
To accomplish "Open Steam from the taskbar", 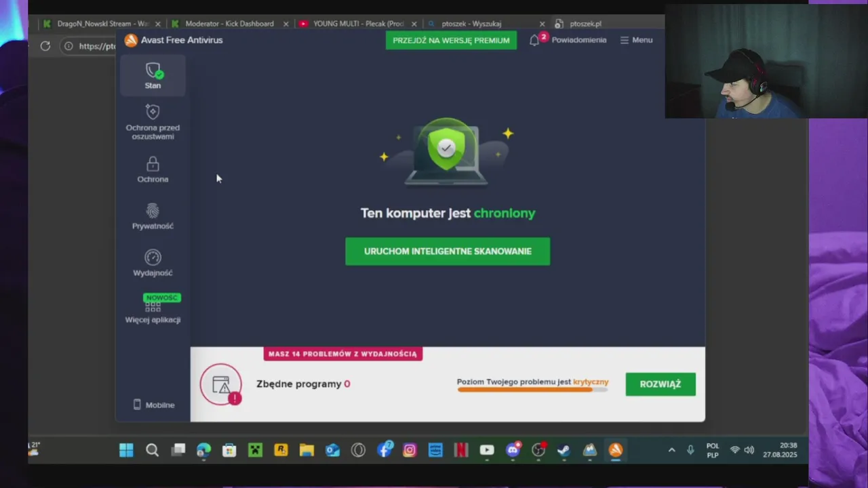I will pos(564,450).
